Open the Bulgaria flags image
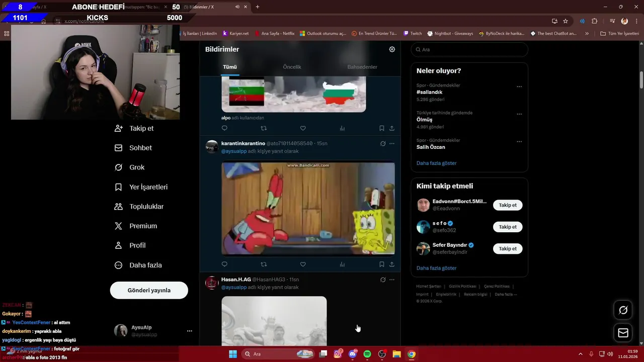Screen dimensions: 644x362 coord(294,95)
